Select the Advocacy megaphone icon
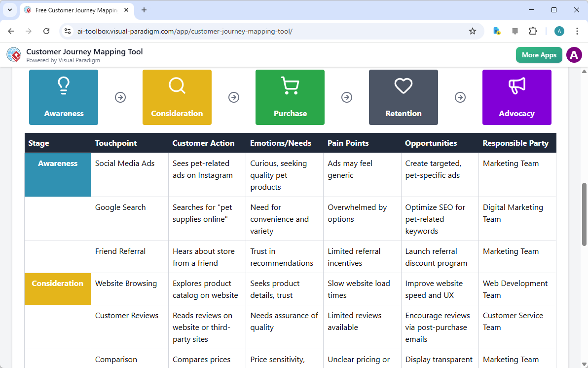Viewport: 588px width, 368px height. (516, 86)
